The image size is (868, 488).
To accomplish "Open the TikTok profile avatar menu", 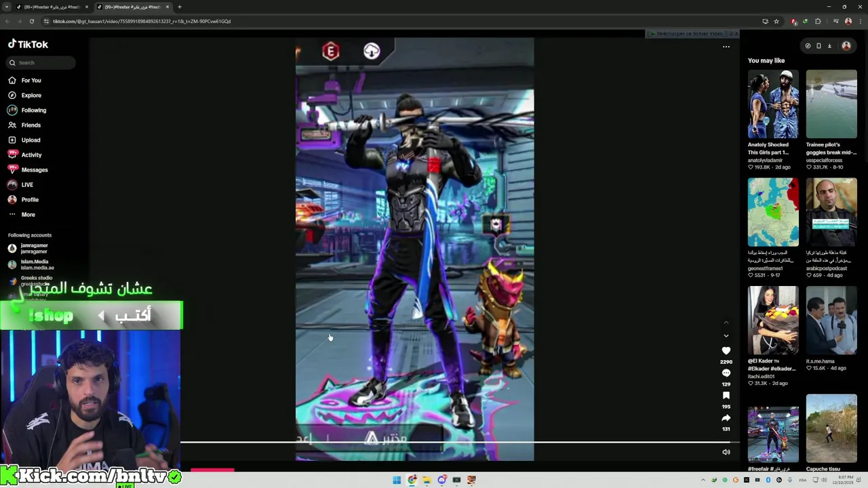I will 846,46.
